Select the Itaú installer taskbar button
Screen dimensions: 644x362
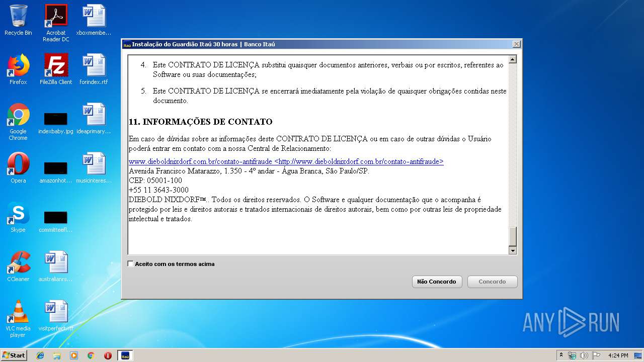click(x=125, y=355)
